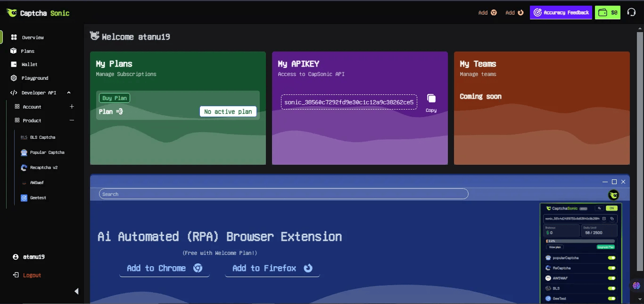Expand the Account submenu with the plus

(x=72, y=107)
